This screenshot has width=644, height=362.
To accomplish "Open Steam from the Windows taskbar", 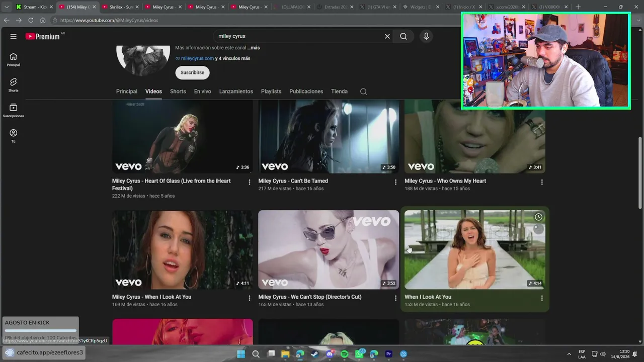I will pyautogui.click(x=315, y=354).
